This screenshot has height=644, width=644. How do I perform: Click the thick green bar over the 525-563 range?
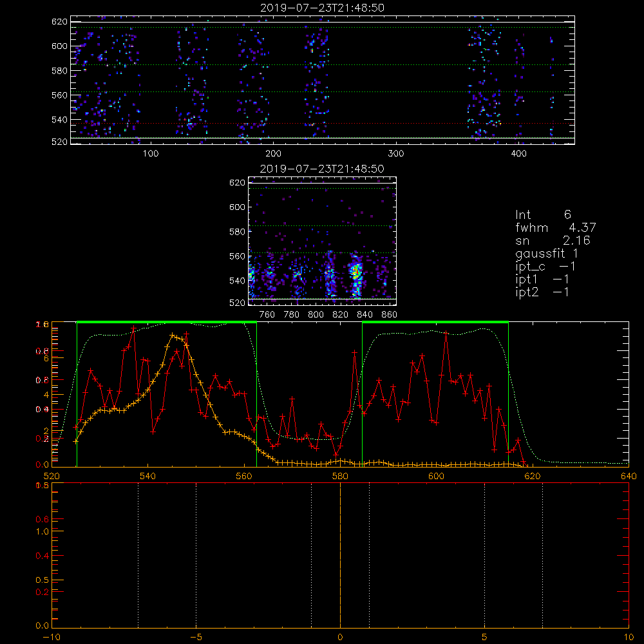[x=167, y=323]
